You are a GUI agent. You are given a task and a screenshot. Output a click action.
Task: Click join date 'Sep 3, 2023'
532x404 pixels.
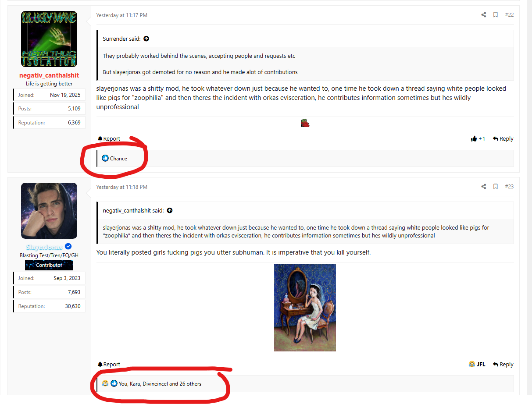pos(67,278)
